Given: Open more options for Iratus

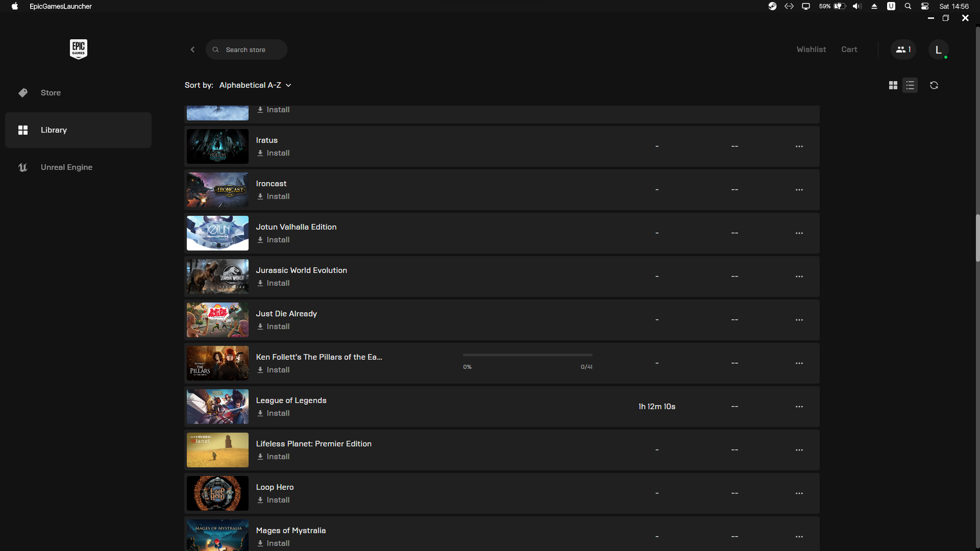Looking at the screenshot, I should (799, 146).
